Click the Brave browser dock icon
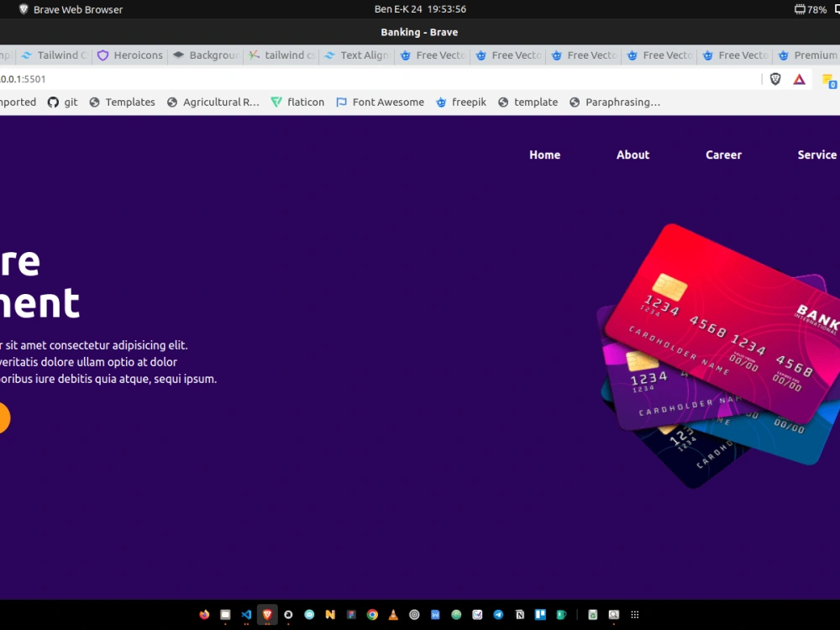The width and height of the screenshot is (840, 630). [x=267, y=615]
